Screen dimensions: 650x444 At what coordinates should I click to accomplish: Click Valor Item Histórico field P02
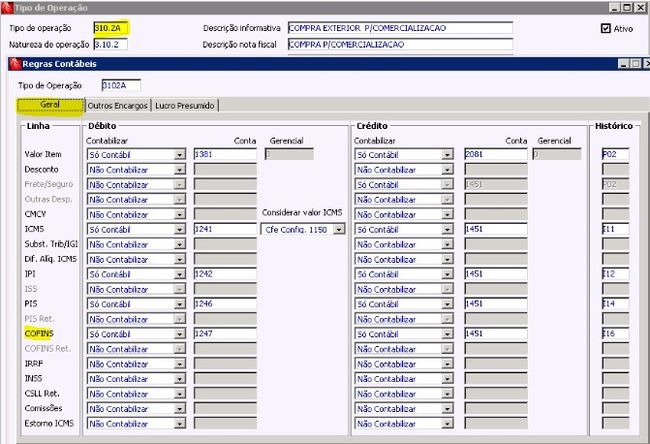[x=616, y=154]
